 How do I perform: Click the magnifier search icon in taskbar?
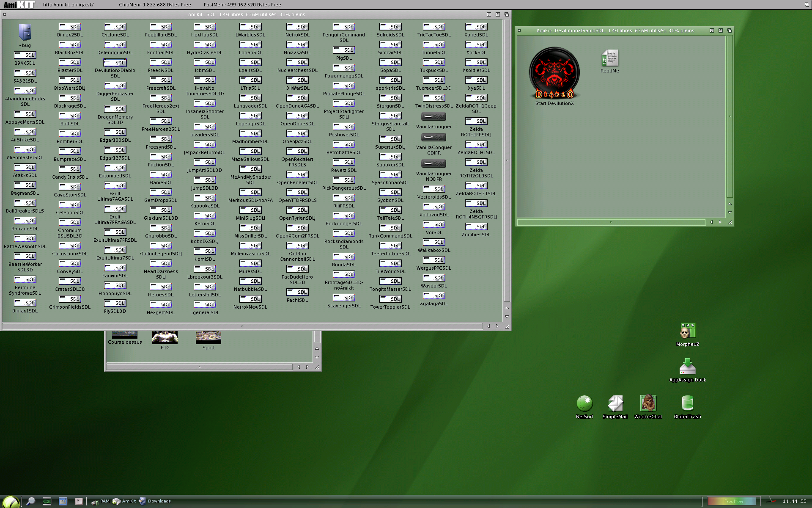[x=30, y=501]
